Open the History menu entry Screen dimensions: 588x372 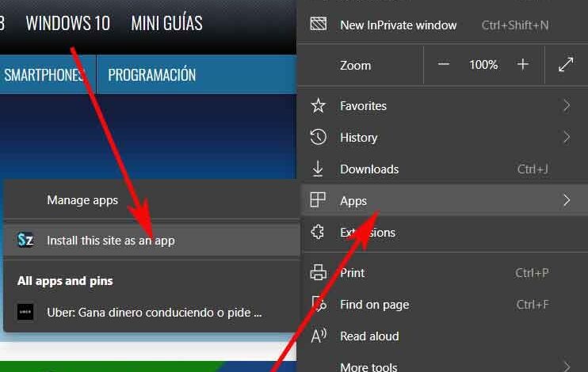(442, 137)
